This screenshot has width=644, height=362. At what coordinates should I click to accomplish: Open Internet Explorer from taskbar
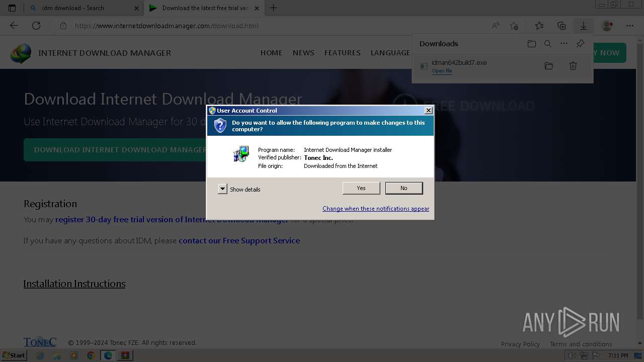click(40, 355)
